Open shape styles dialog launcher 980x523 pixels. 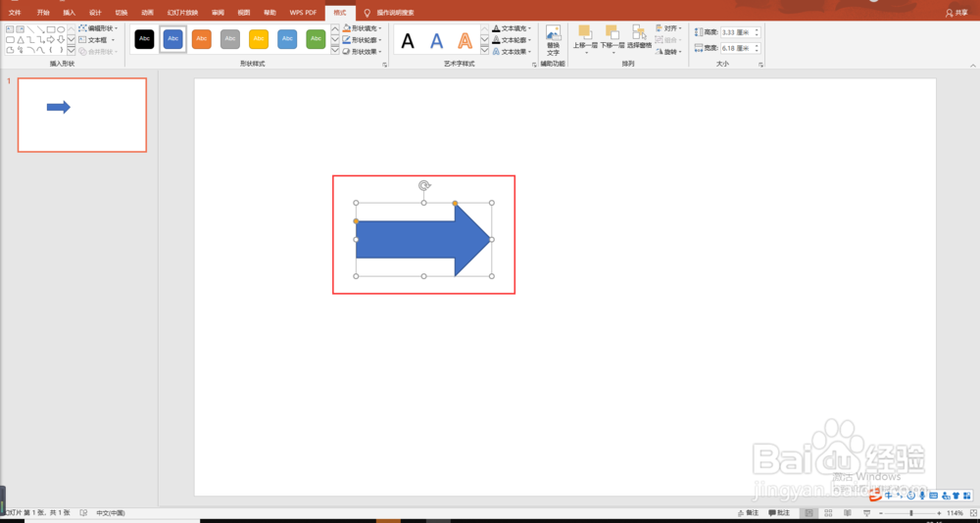point(384,65)
